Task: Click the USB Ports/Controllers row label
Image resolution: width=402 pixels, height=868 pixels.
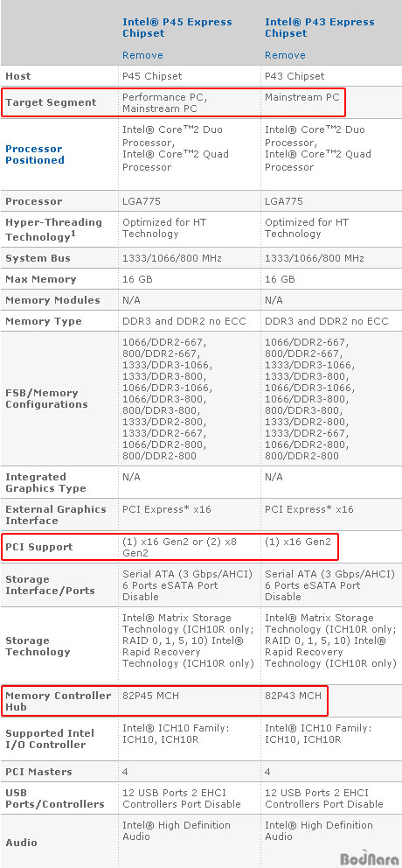Action: tap(55, 798)
